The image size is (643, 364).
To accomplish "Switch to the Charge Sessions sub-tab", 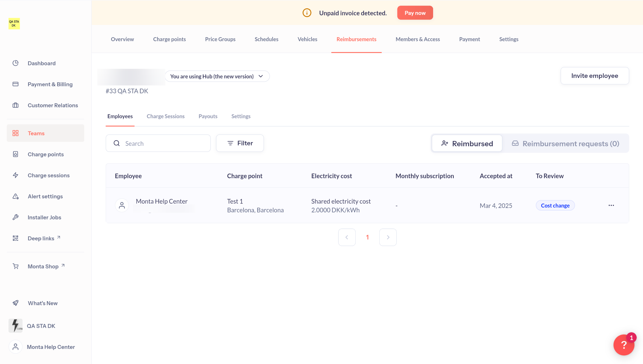I will (x=165, y=116).
